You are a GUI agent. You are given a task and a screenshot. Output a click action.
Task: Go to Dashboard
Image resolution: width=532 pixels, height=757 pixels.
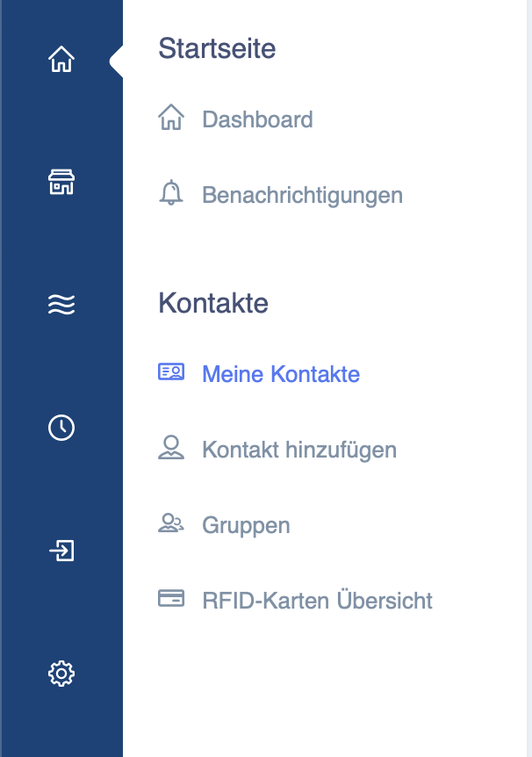pyautogui.click(x=257, y=119)
